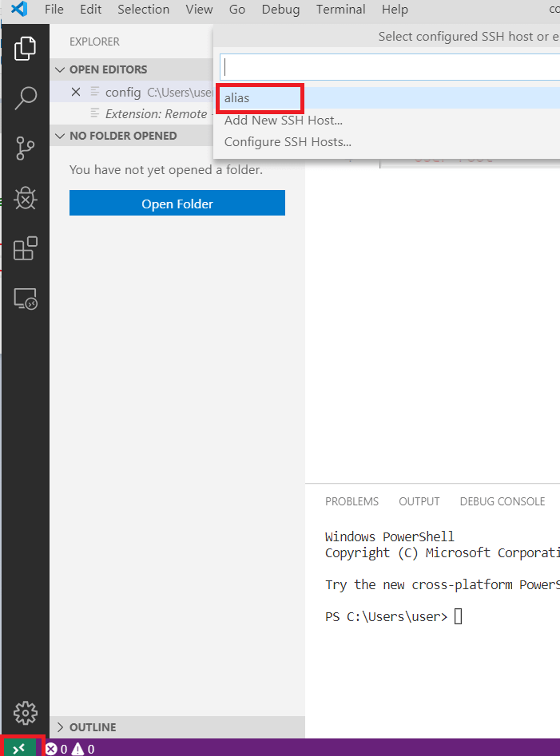
Task: Open the Edit menu
Action: pyautogui.click(x=91, y=9)
